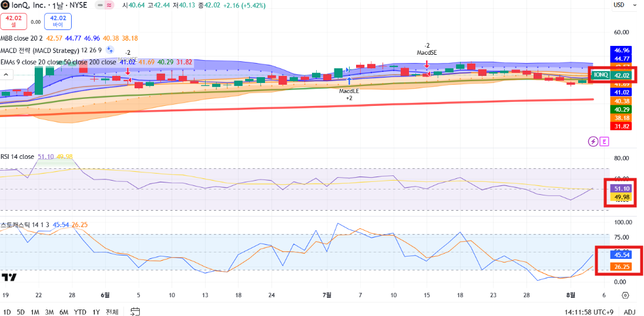Click the TradingView logo
Screen dimensions: 644x316
pos(9,277)
